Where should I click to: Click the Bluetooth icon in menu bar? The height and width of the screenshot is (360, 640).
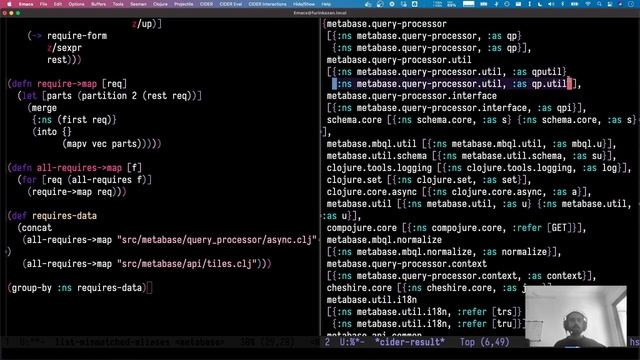(562, 4)
